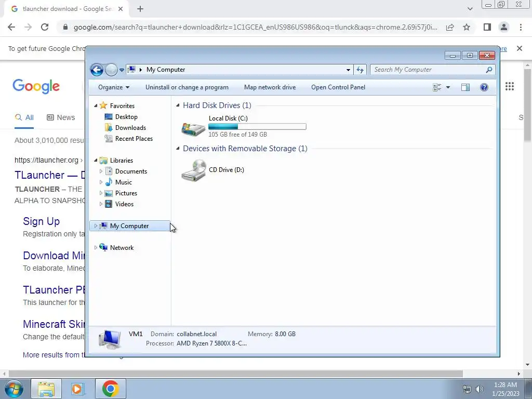Click the Favorites star icon
532x399 pixels.
(103, 105)
